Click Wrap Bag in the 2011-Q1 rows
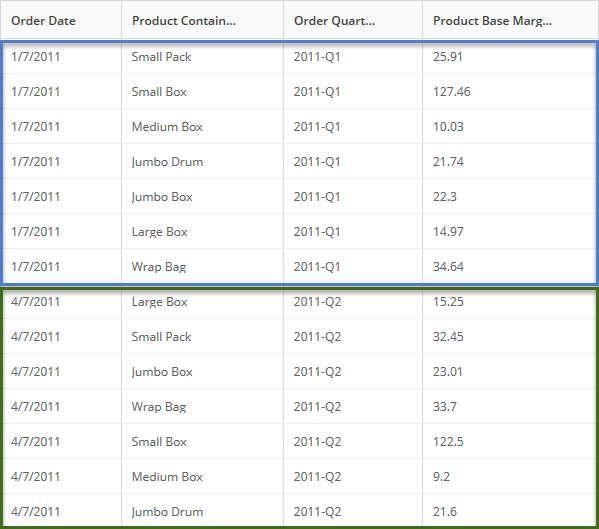599x529 pixels. pyautogui.click(x=159, y=267)
